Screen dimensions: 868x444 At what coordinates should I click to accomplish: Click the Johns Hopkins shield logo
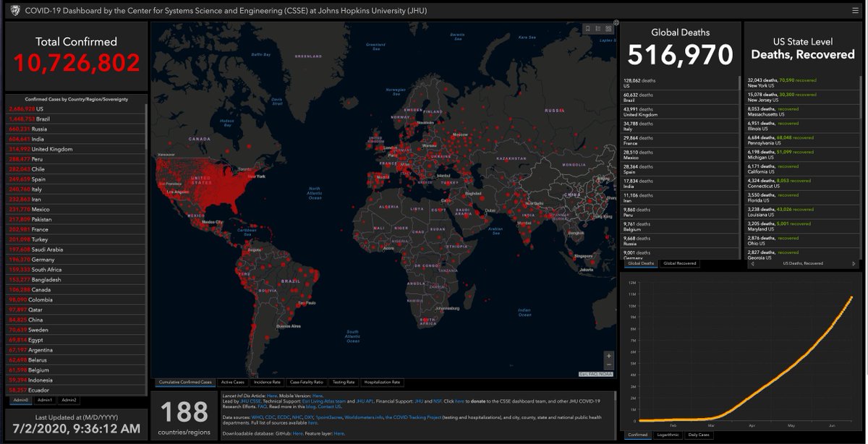click(13, 10)
